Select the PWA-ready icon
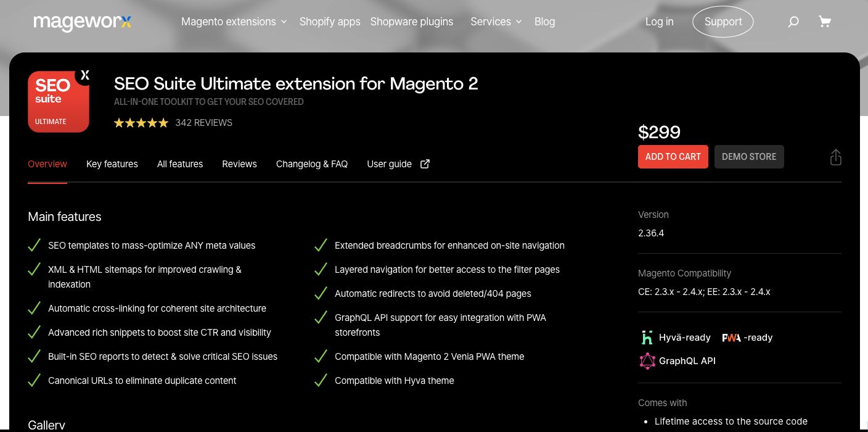868x432 pixels. point(731,338)
